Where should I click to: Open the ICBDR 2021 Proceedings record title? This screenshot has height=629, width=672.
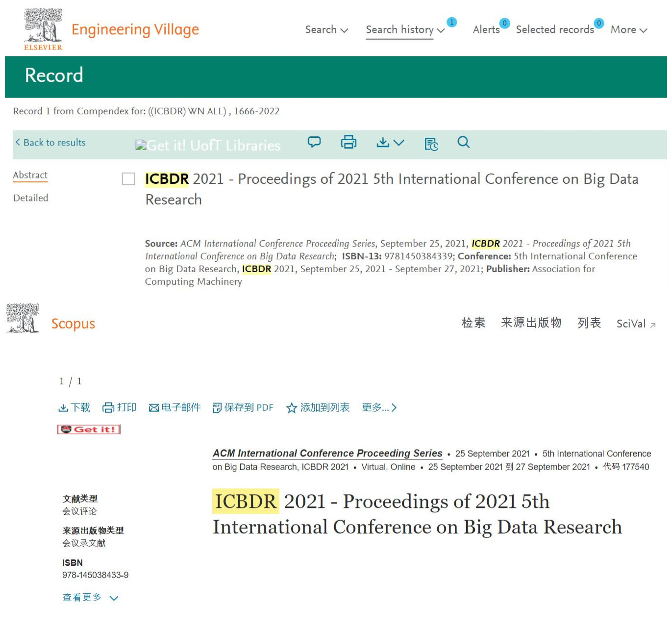click(392, 189)
